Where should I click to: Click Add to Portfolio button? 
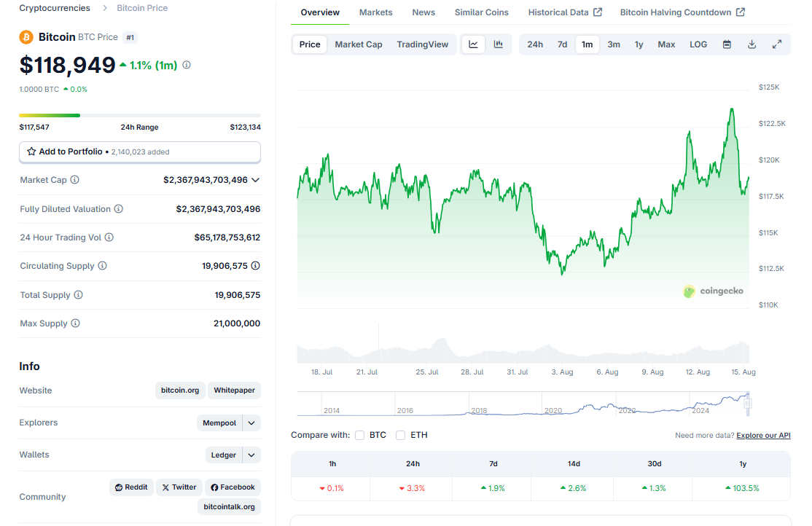tap(140, 152)
